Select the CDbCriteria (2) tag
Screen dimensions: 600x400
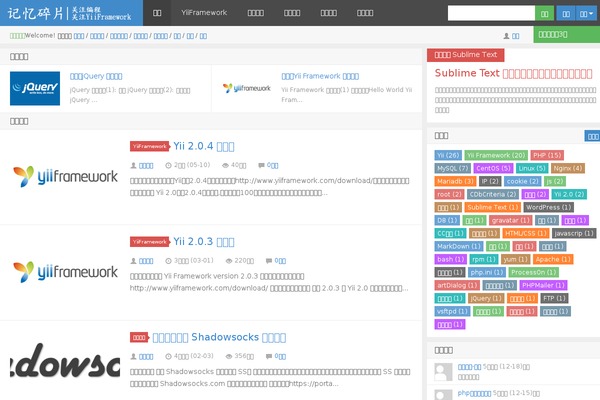coord(493,194)
